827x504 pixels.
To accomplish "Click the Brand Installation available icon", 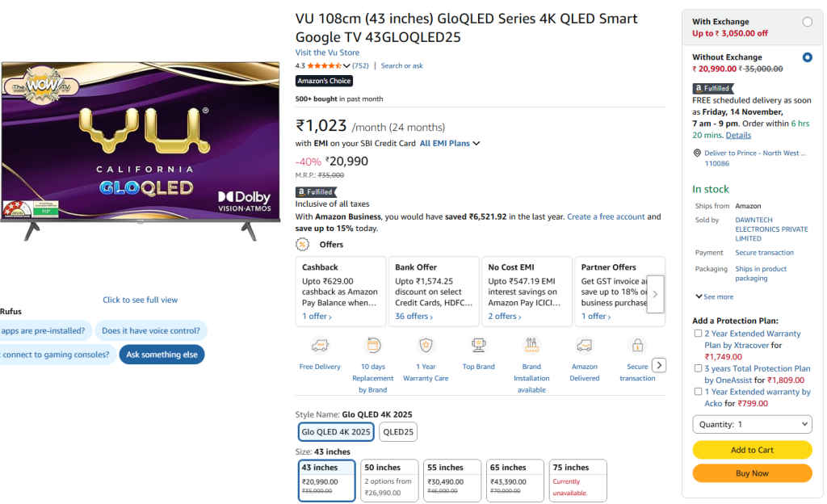I will (531, 344).
